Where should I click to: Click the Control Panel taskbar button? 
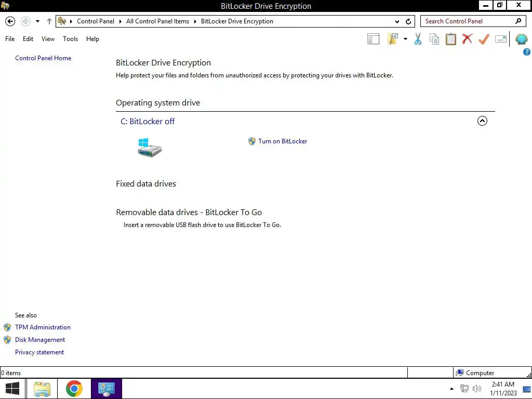point(106,389)
